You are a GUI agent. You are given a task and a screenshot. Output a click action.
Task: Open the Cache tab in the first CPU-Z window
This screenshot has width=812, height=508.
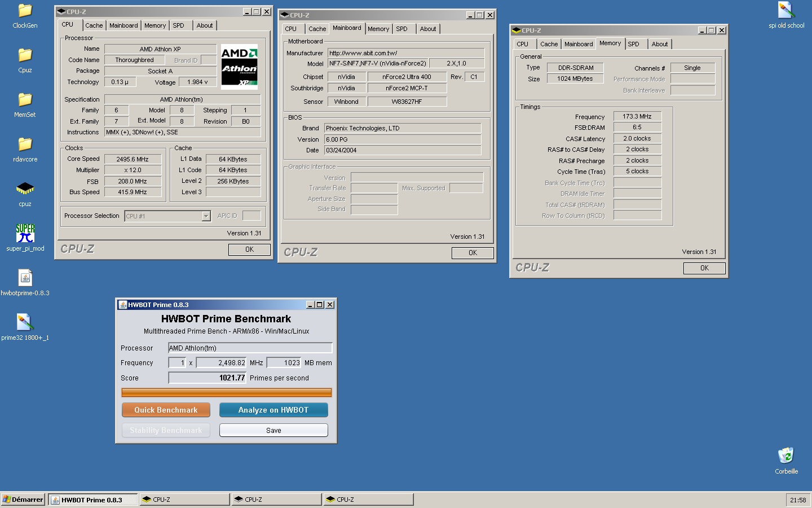coord(94,25)
